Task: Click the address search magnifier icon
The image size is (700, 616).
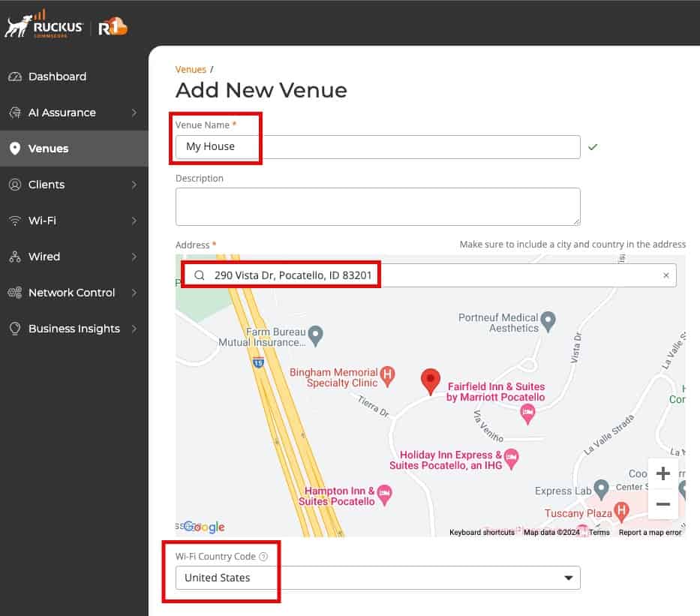Action: tap(200, 275)
